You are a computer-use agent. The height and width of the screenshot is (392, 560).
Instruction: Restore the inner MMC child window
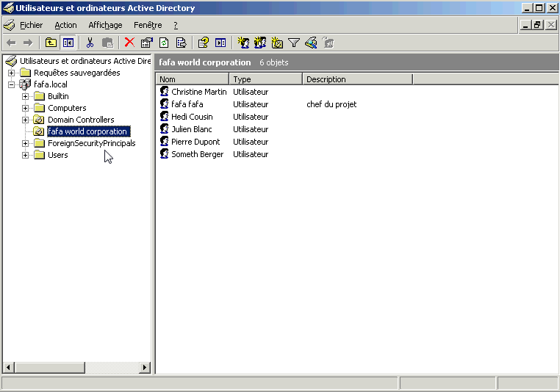[537, 25]
